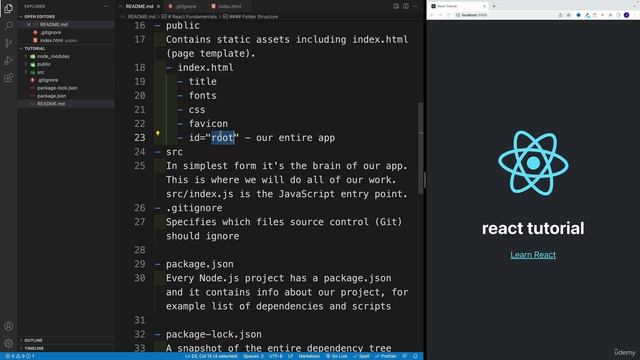Open .gitignore in Tutorial file tree
This screenshot has height=360, width=640.
point(47,80)
